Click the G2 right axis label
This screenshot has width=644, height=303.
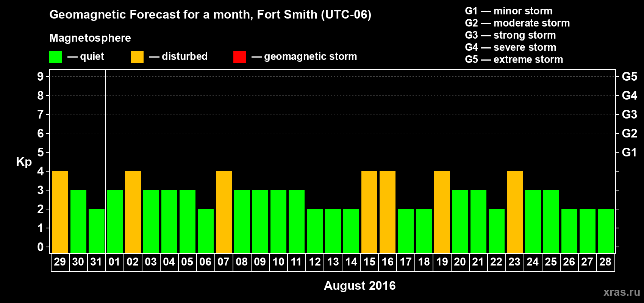point(630,133)
